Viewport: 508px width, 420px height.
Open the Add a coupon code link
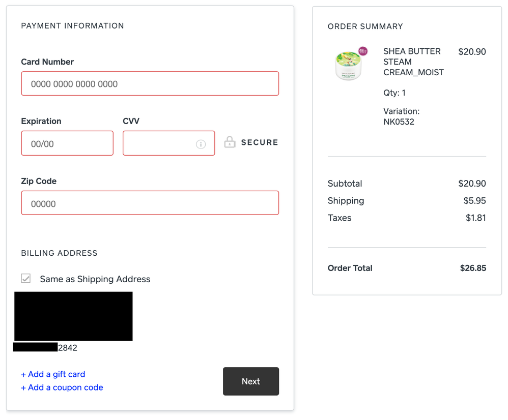(x=62, y=387)
